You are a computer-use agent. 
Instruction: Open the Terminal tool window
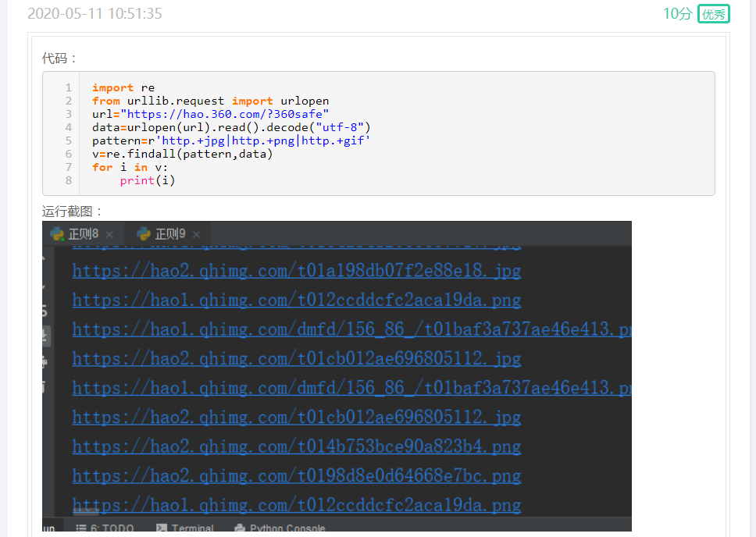pyautogui.click(x=185, y=528)
